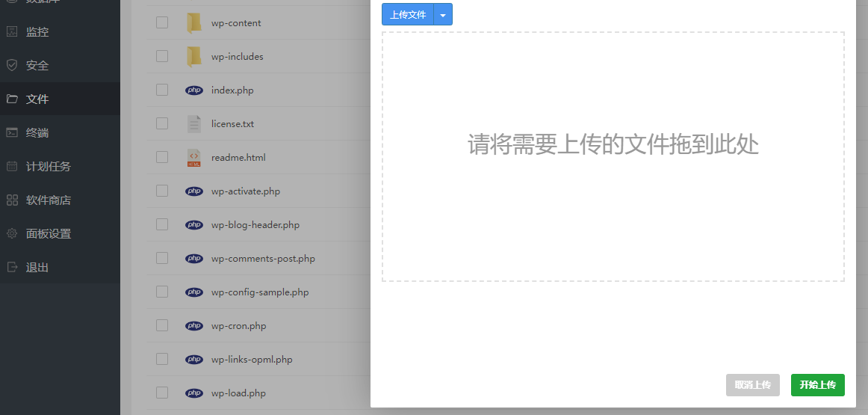The width and height of the screenshot is (868, 415).
Task: Click the wp-content folder icon
Action: click(194, 23)
